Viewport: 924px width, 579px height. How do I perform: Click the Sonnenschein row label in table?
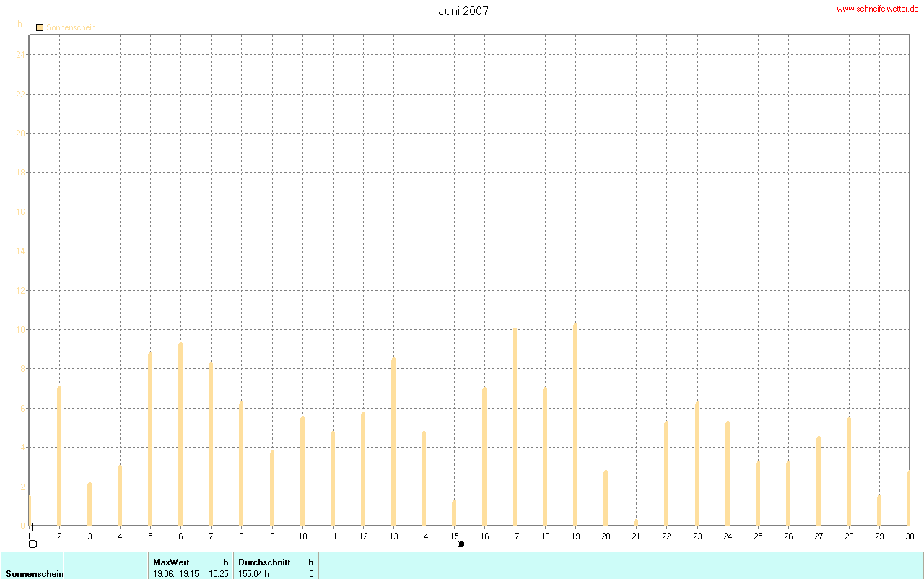coord(35,574)
